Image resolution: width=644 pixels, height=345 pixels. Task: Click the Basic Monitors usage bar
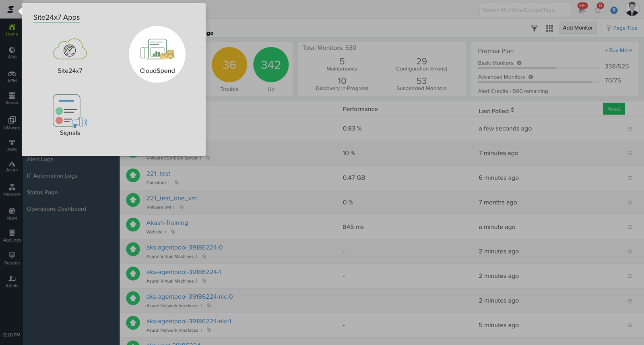(x=539, y=68)
